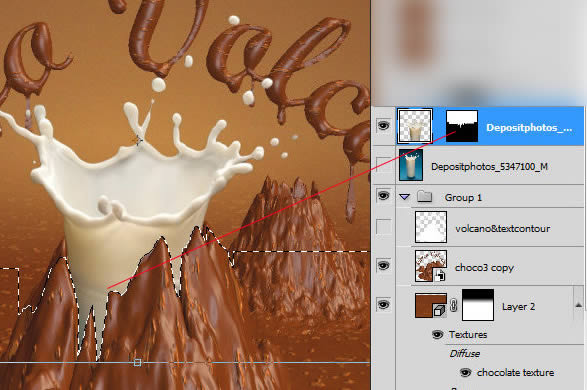Hide the top Depositphotos masked layer
Image resolution: width=587 pixels, height=390 pixels.
click(x=383, y=125)
